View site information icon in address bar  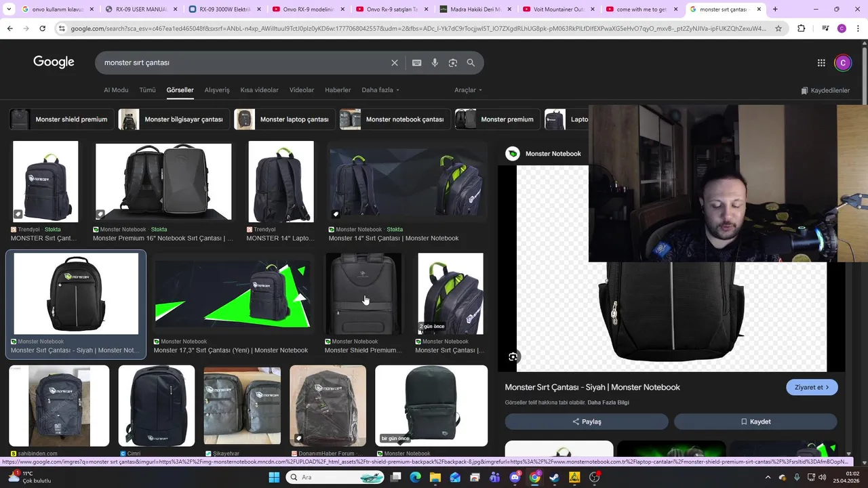(62, 28)
